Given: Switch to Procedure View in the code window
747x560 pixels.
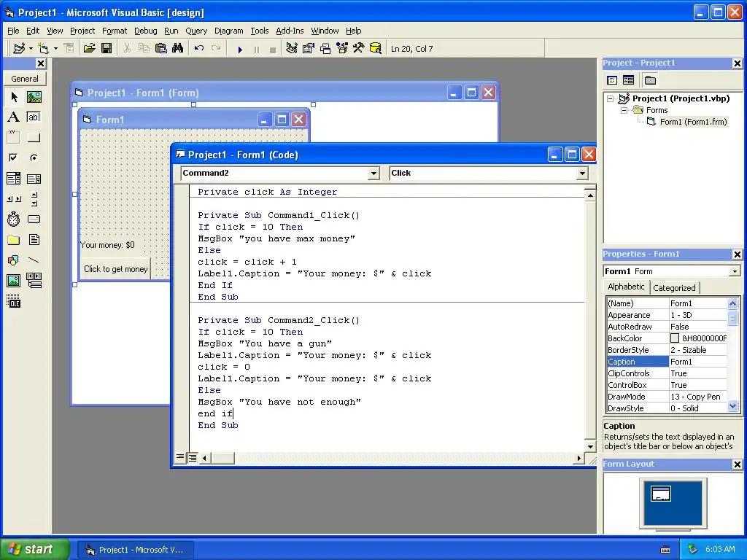Looking at the screenshot, I should 180,458.
